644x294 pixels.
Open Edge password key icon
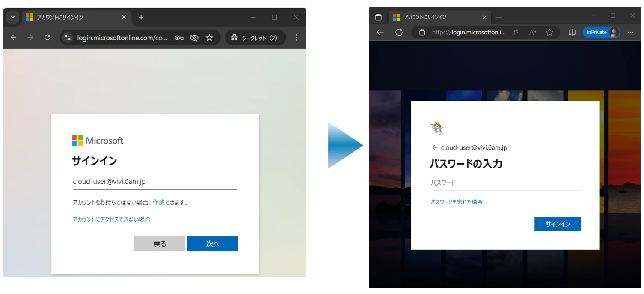tap(515, 32)
